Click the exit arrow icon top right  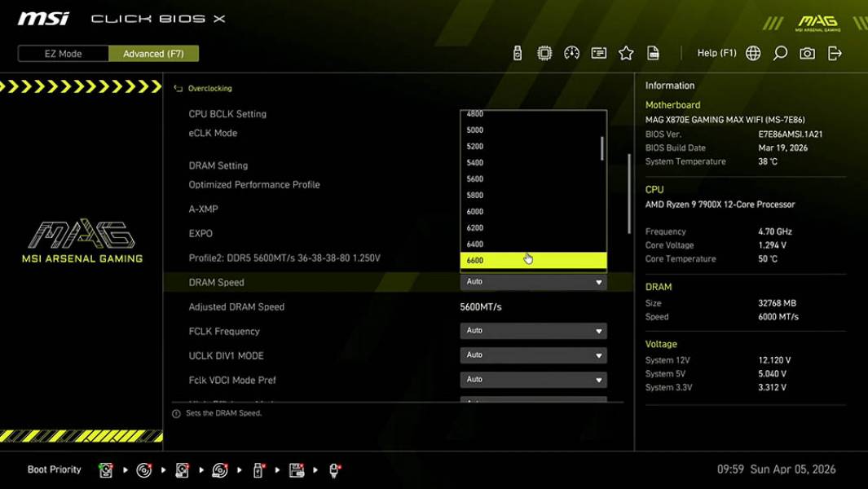click(x=834, y=52)
